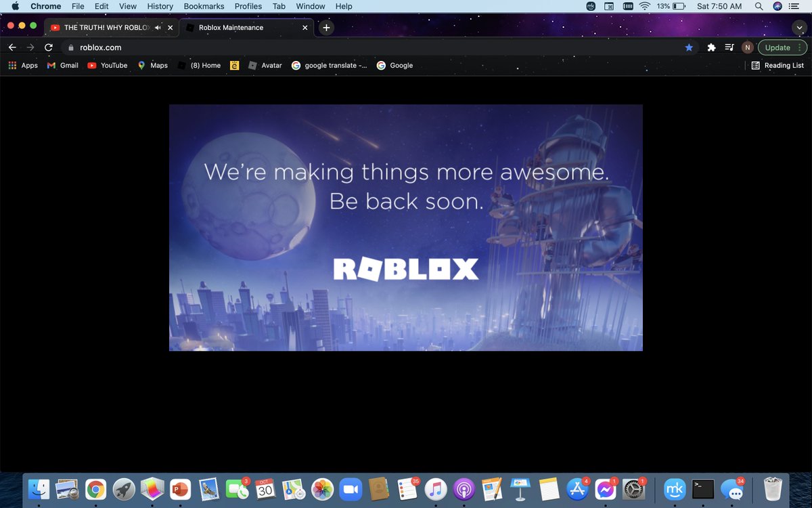Switch to the THE TRUTH! WHY ROBLOX tab
The height and width of the screenshot is (508, 812).
[112, 28]
